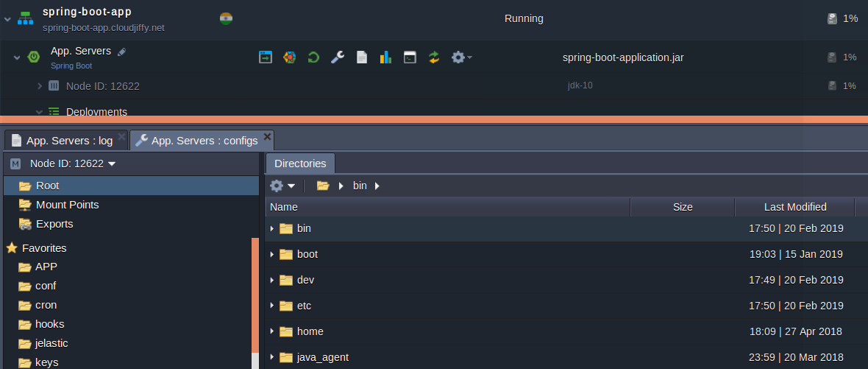Close the App. Servers : configs tab
Viewport: 868px width, 369px height.
[267, 136]
